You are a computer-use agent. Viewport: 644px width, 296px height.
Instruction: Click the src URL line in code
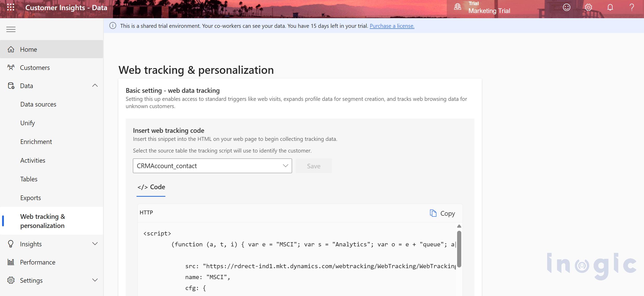click(320, 266)
